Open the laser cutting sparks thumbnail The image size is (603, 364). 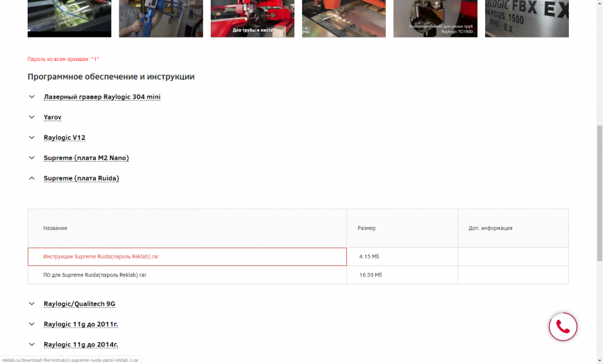pyautogui.click(x=343, y=18)
